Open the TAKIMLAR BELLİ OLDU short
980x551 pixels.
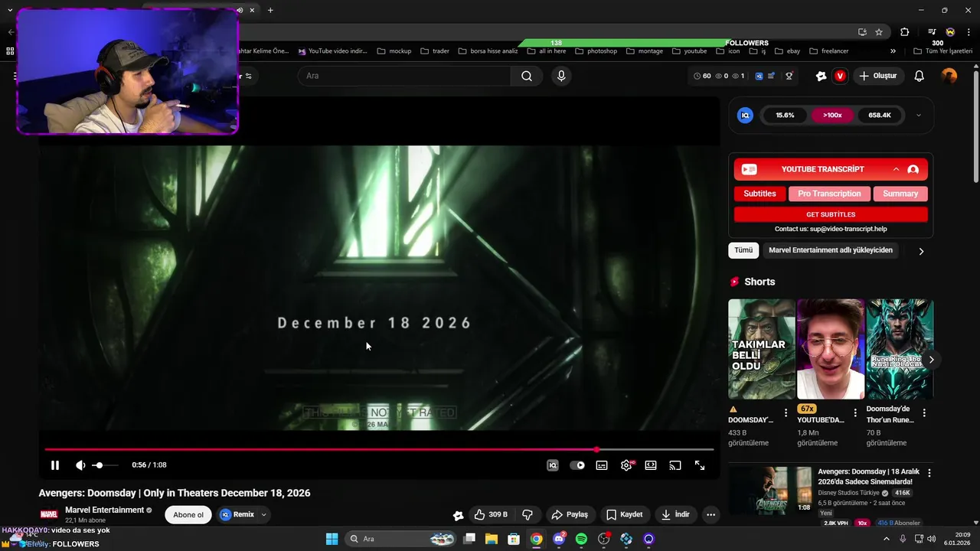coord(761,349)
